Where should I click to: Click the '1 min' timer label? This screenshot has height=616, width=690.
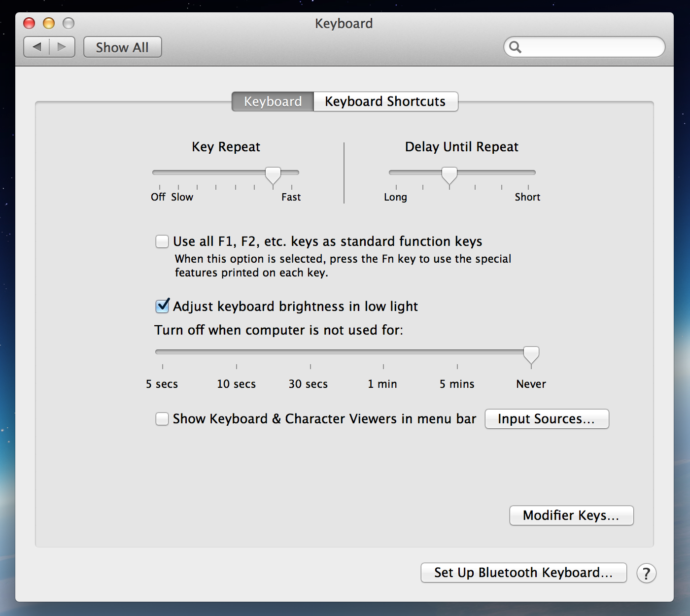(x=382, y=384)
